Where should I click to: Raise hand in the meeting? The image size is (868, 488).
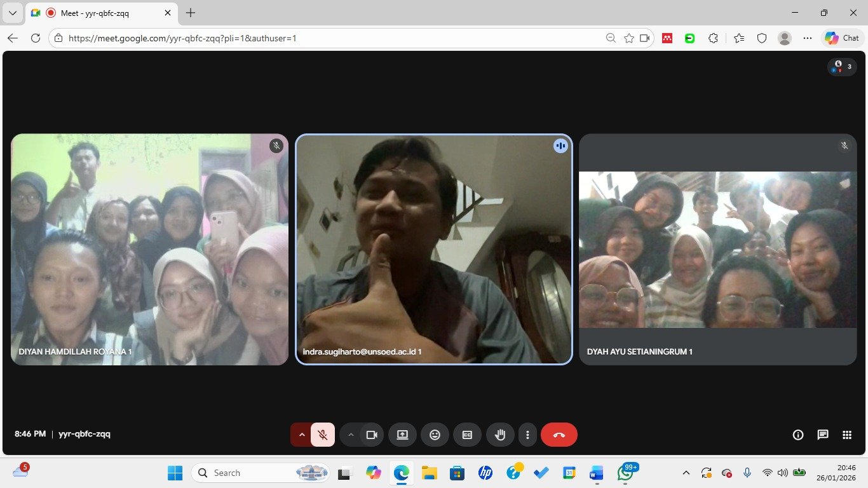pos(500,435)
